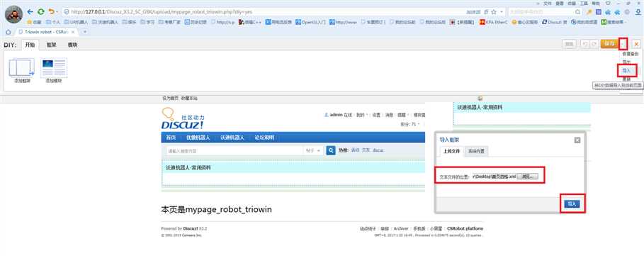Select the 上传文件 tab in import dialog

point(451,151)
